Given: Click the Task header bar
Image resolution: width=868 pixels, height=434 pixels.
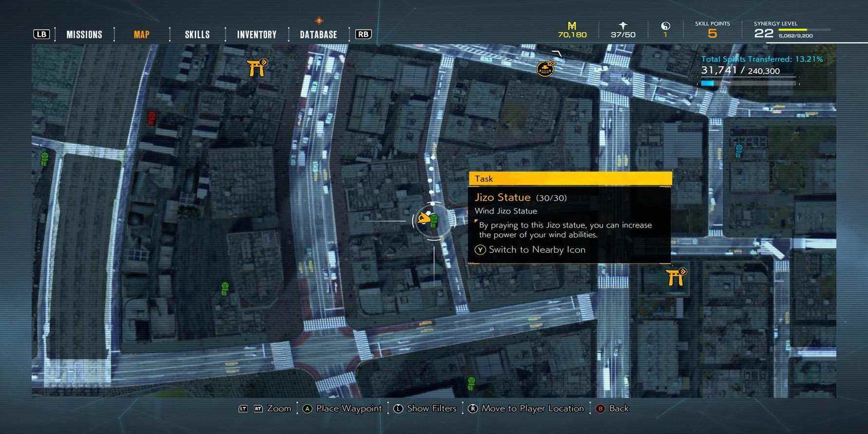Looking at the screenshot, I should click(x=570, y=179).
